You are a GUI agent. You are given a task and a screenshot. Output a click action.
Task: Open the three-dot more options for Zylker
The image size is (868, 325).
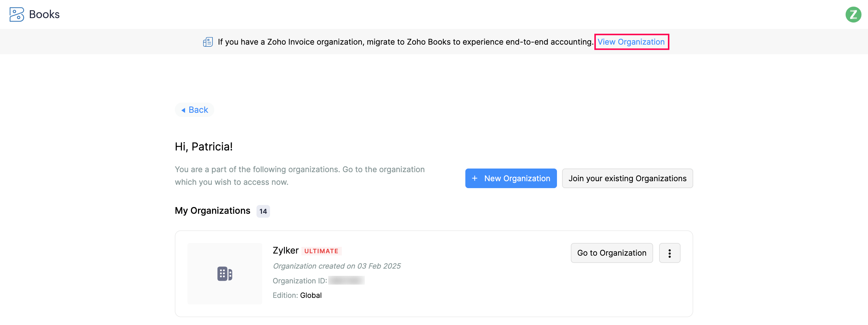click(669, 253)
